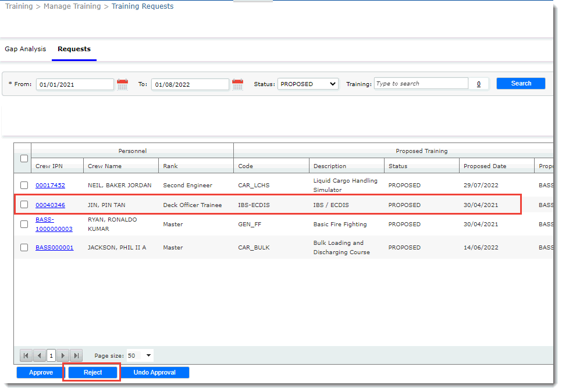Click the Undo Approval button
562x392 pixels.
pyautogui.click(x=155, y=372)
